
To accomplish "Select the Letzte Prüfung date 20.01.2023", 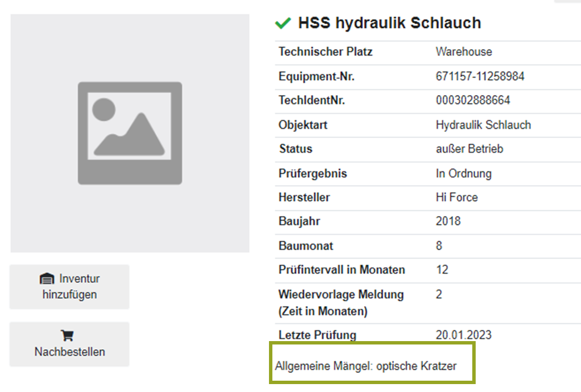I will point(463,335).
